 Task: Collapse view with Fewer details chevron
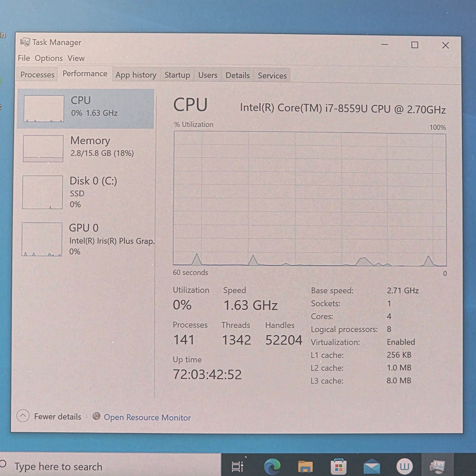point(23,416)
